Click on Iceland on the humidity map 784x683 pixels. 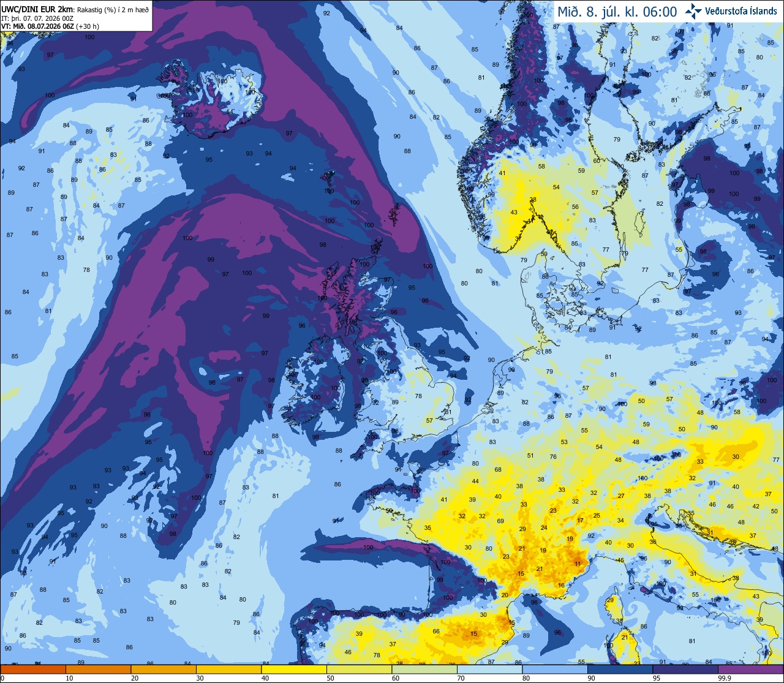[x=211, y=98]
